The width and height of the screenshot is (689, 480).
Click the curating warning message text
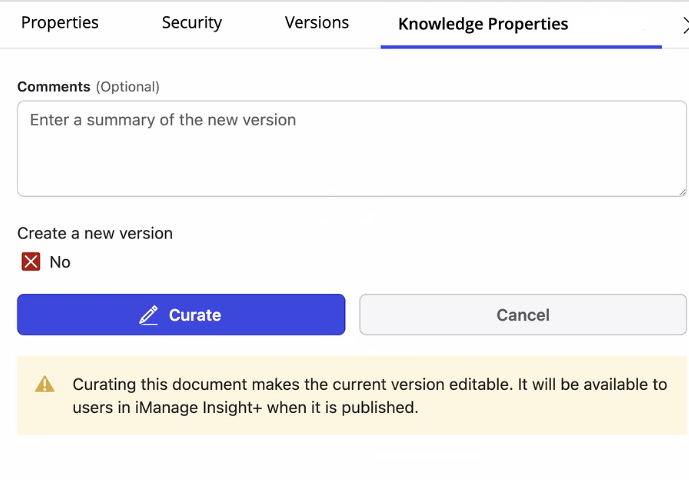[x=369, y=385]
